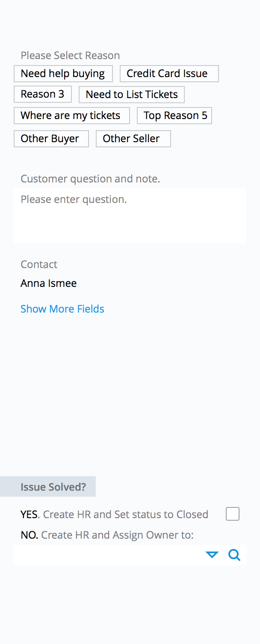
Task: Open the owner dropdown triangle
Action: (212, 555)
